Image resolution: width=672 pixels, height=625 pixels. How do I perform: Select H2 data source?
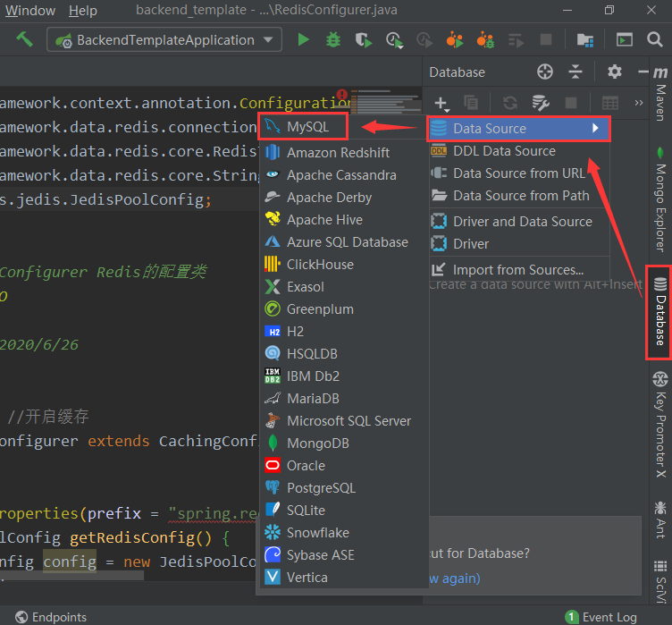[344, 331]
